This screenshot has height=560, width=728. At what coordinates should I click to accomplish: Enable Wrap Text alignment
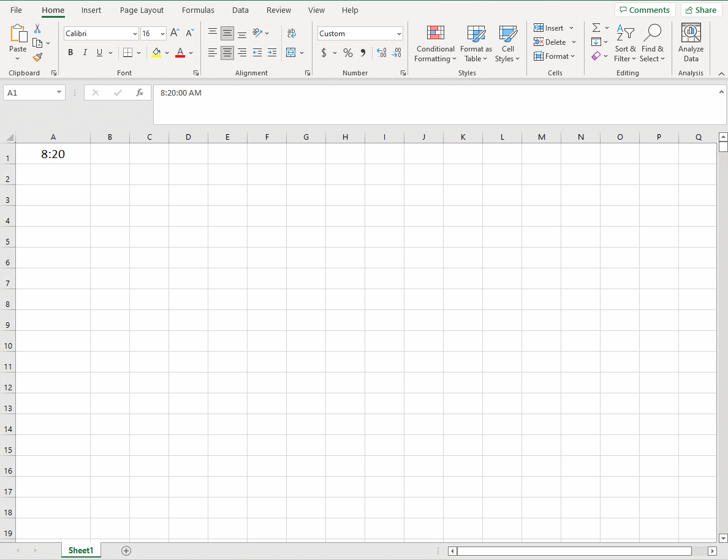pos(291,32)
